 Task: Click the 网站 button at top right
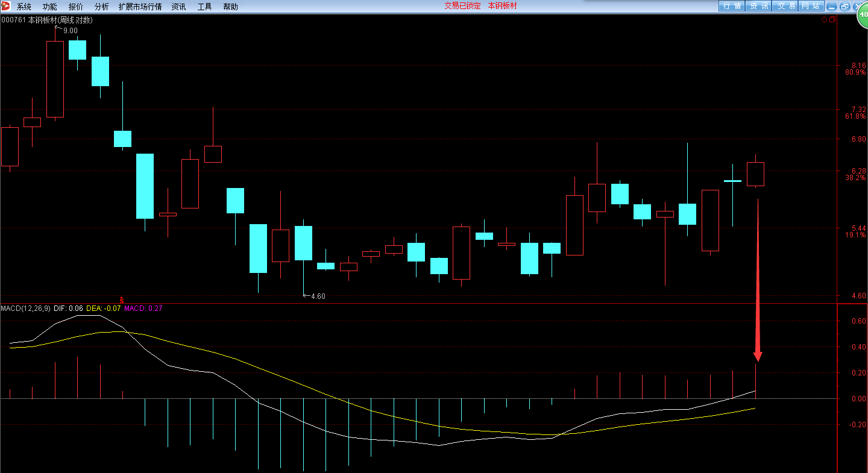point(811,6)
